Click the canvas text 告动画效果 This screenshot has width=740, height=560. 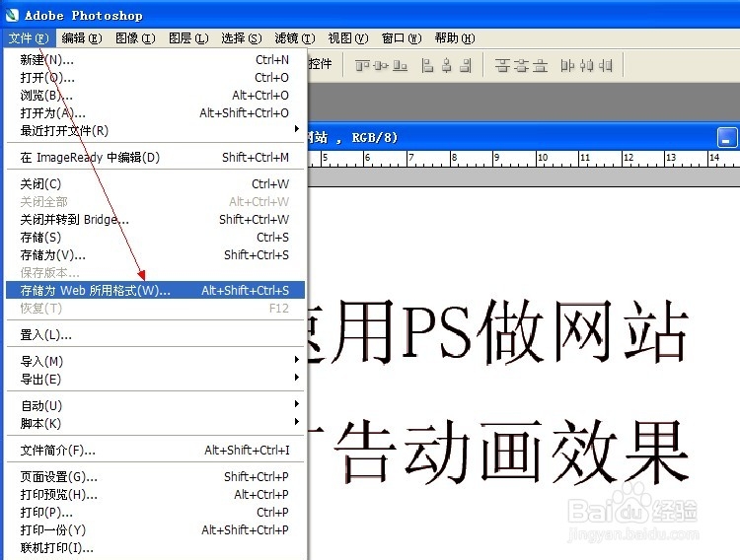pos(511,453)
